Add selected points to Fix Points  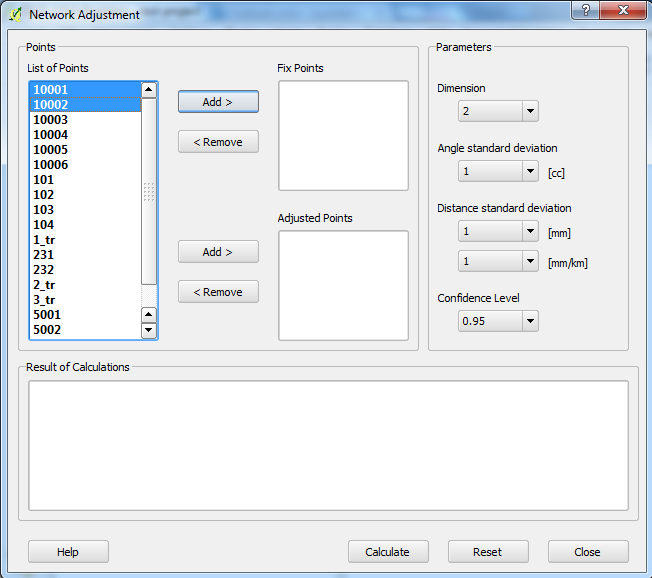coord(218,102)
